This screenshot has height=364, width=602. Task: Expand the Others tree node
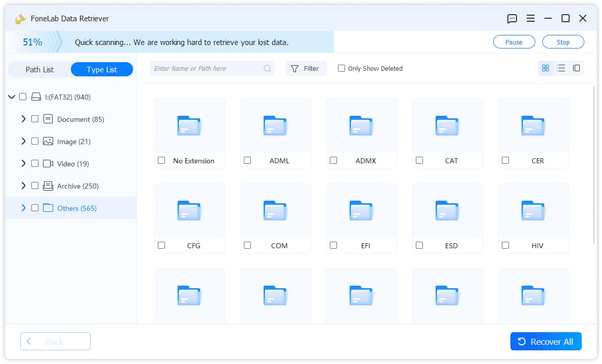pyautogui.click(x=23, y=208)
